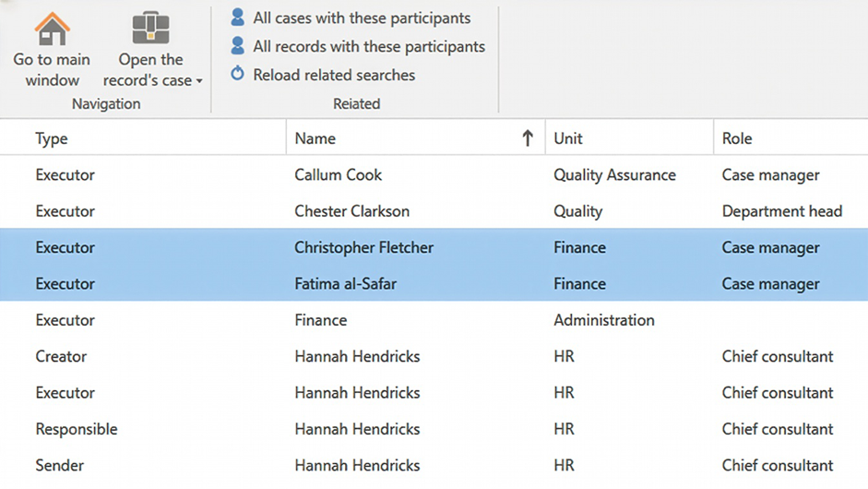The width and height of the screenshot is (868, 489).
Task: Toggle the sort arrow in the Name column
Action: coord(528,138)
